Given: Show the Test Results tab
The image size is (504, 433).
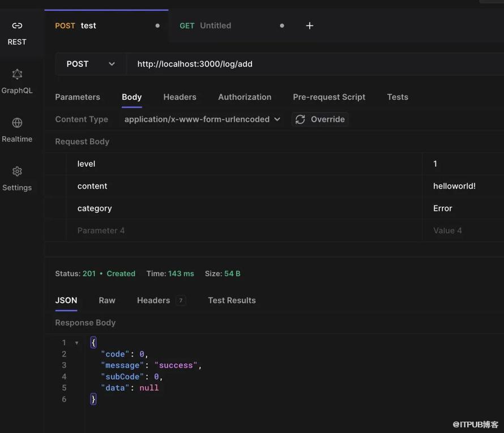Looking at the screenshot, I should tap(232, 301).
